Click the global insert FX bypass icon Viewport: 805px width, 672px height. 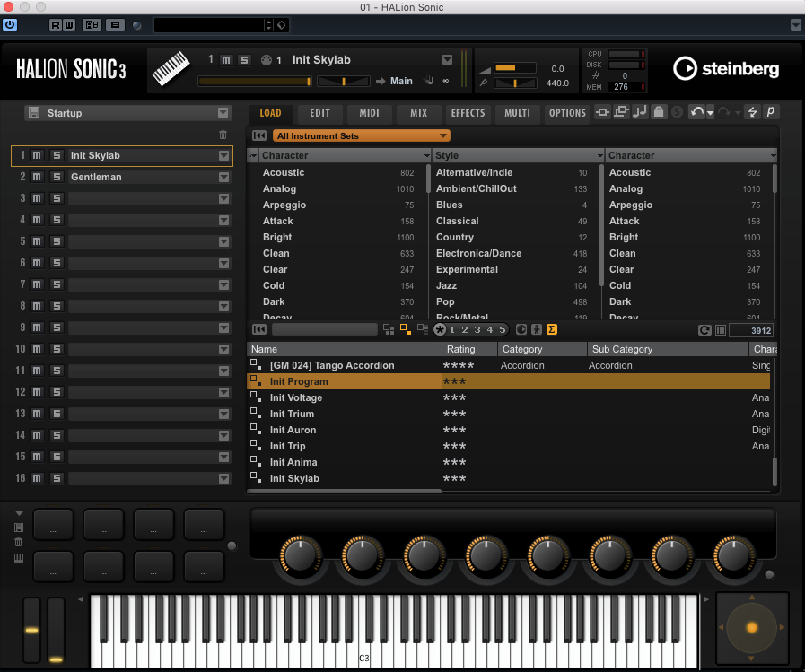tap(603, 112)
